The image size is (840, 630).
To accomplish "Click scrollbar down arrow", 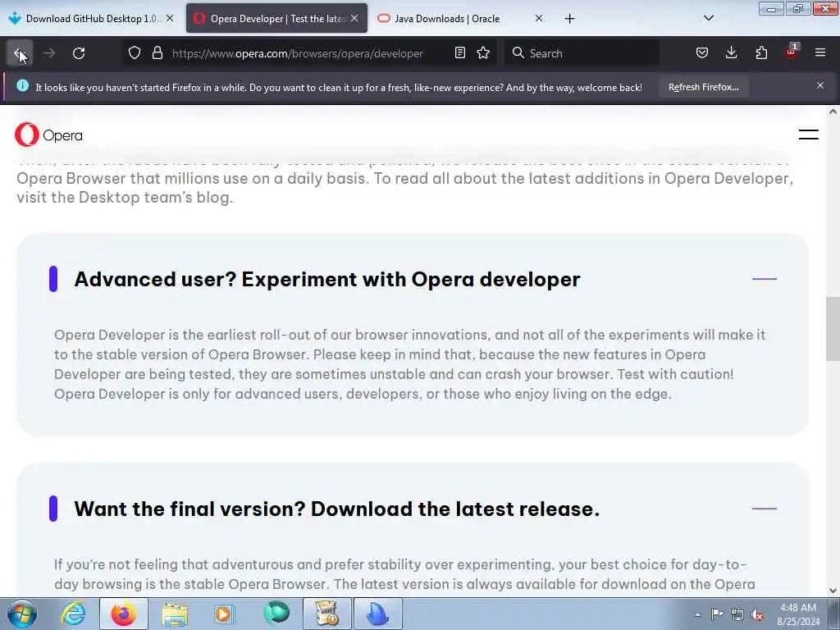I will 833,591.
